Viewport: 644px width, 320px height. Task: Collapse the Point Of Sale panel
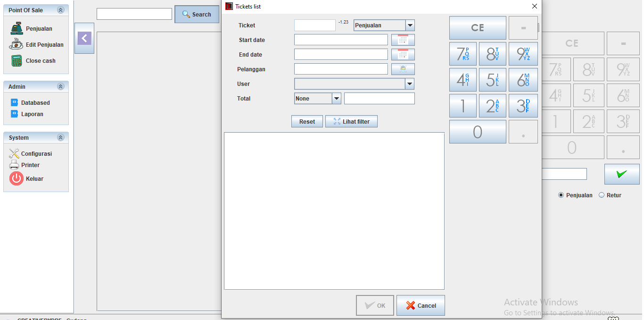60,10
